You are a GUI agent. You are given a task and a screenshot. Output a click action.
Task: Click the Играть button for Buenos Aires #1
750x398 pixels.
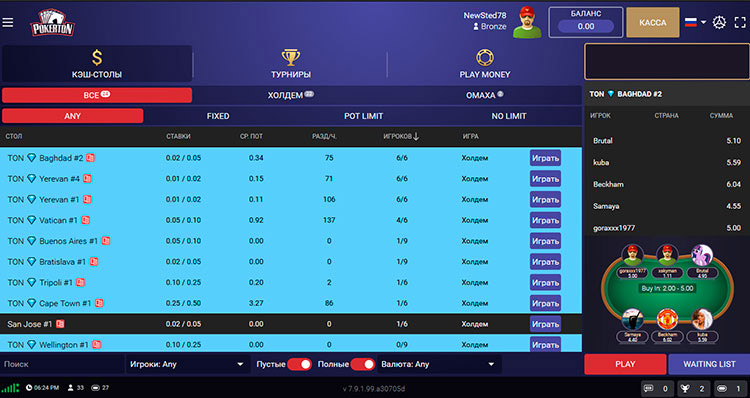point(545,241)
